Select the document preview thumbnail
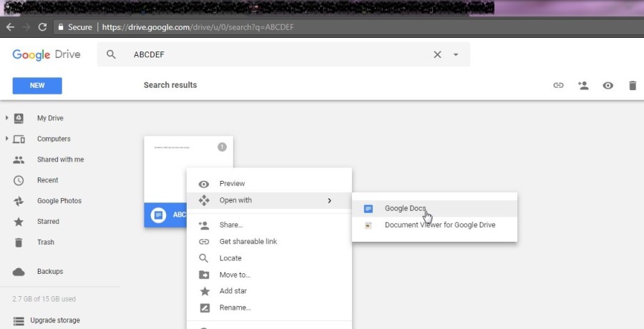This screenshot has height=329, width=644. tap(188, 170)
